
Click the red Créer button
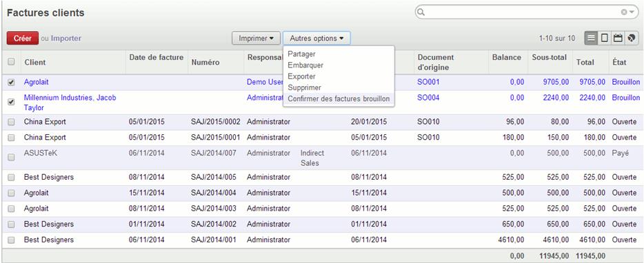pyautogui.click(x=23, y=38)
